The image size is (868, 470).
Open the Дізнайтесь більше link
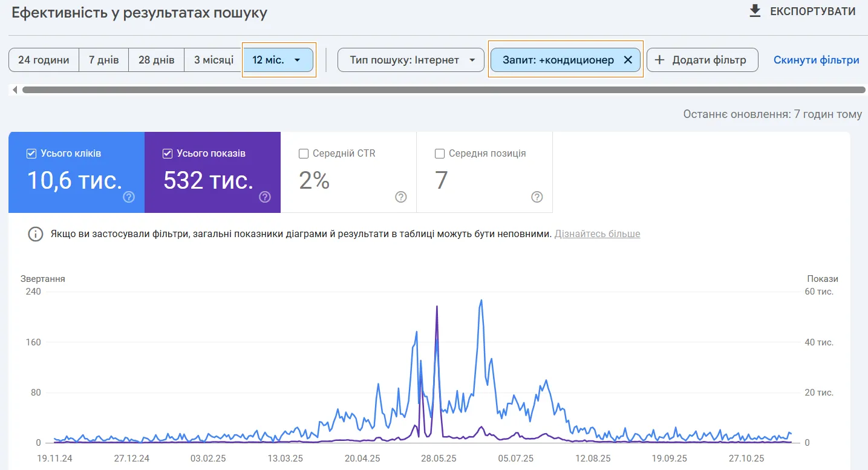point(597,234)
